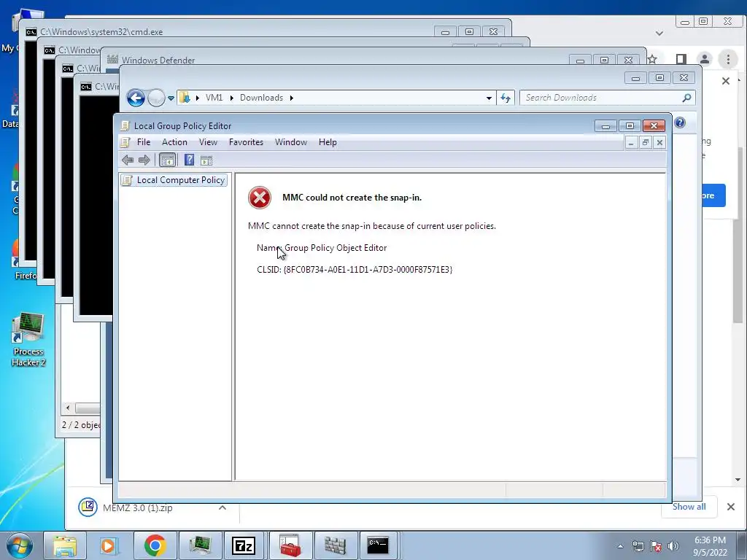Click the Chrome scrollbar down arrow

738,480
